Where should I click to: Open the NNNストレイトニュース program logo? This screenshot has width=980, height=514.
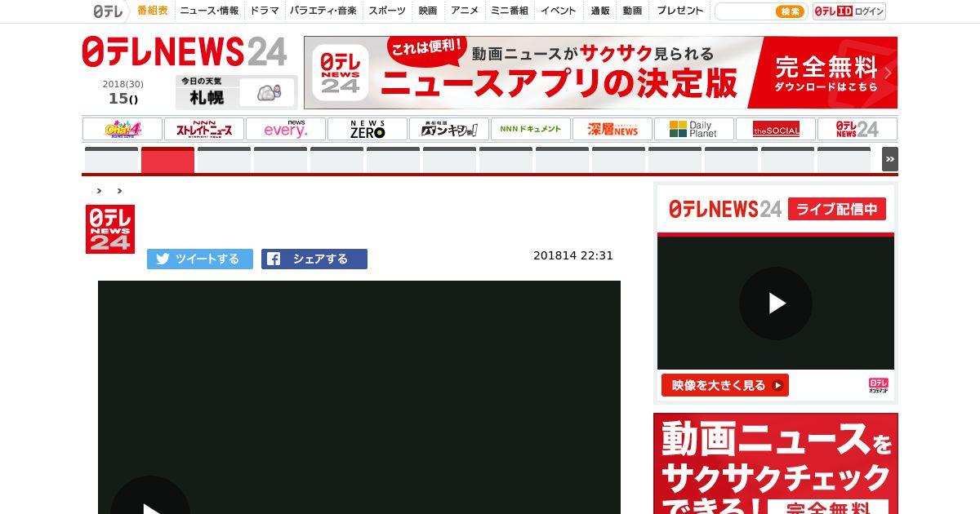204,129
